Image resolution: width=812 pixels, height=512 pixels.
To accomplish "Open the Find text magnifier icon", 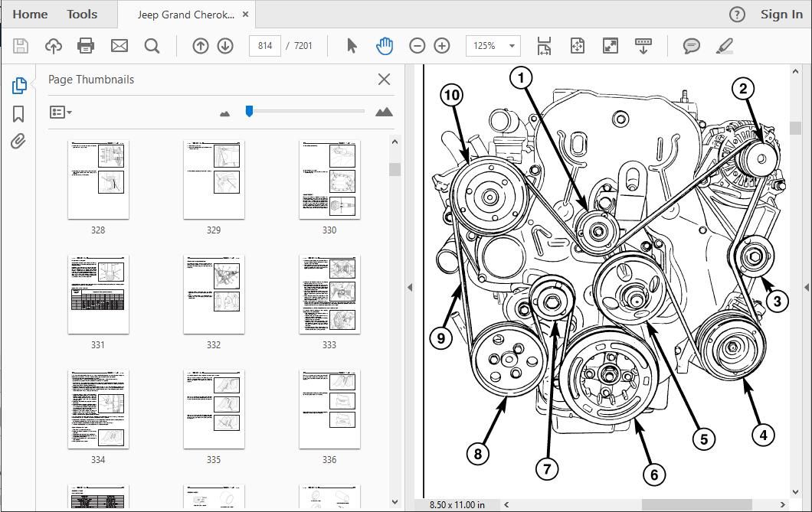I will pos(152,46).
